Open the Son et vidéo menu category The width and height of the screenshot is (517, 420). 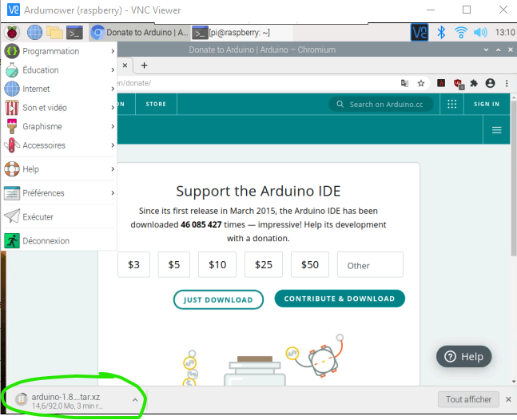(x=60, y=107)
